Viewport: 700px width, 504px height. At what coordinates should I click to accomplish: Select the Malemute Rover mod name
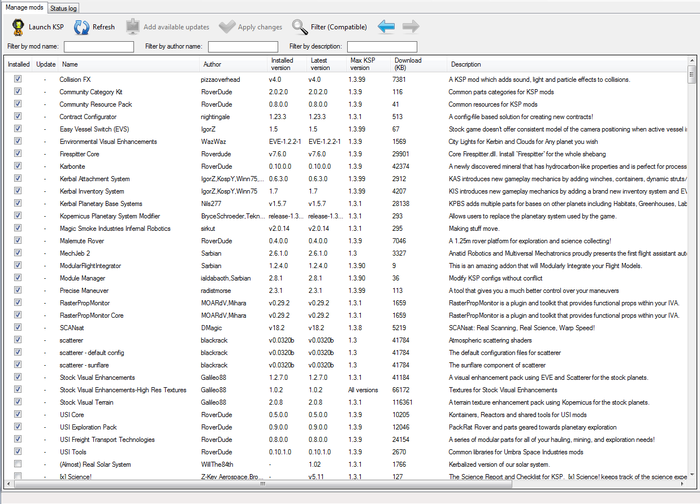coord(82,241)
